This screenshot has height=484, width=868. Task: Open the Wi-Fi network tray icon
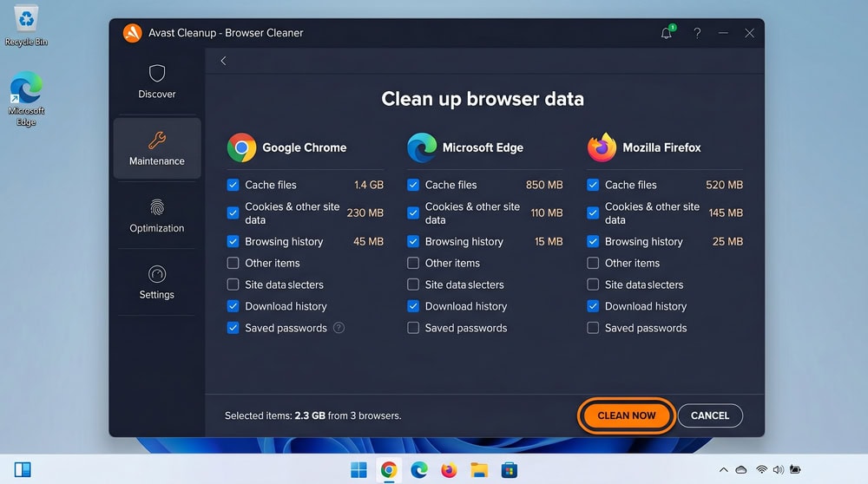pyautogui.click(x=762, y=469)
